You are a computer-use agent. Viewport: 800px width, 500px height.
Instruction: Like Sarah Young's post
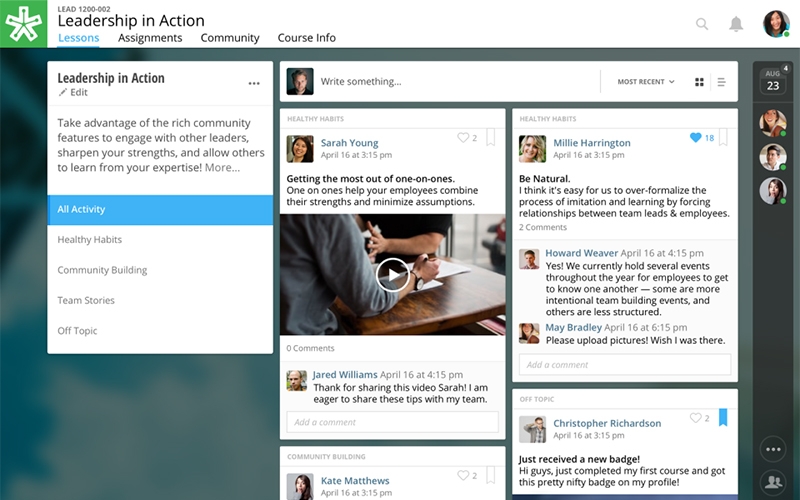click(463, 137)
